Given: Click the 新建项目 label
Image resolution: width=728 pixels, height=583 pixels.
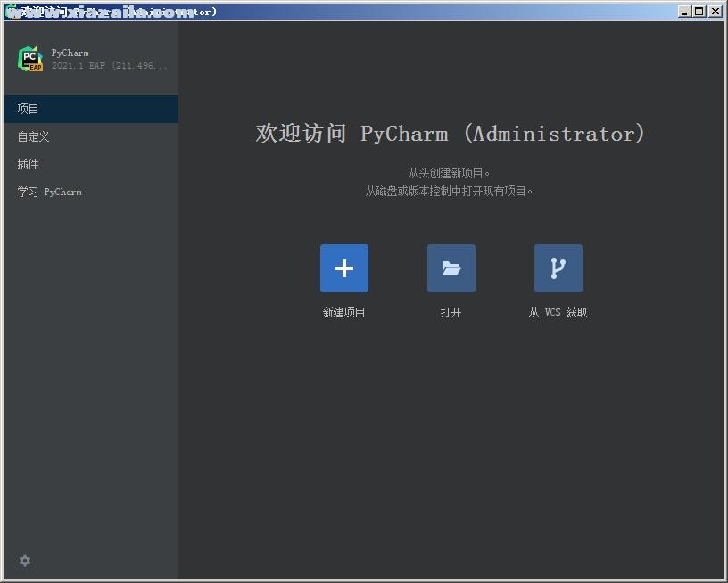Looking at the screenshot, I should (x=344, y=312).
